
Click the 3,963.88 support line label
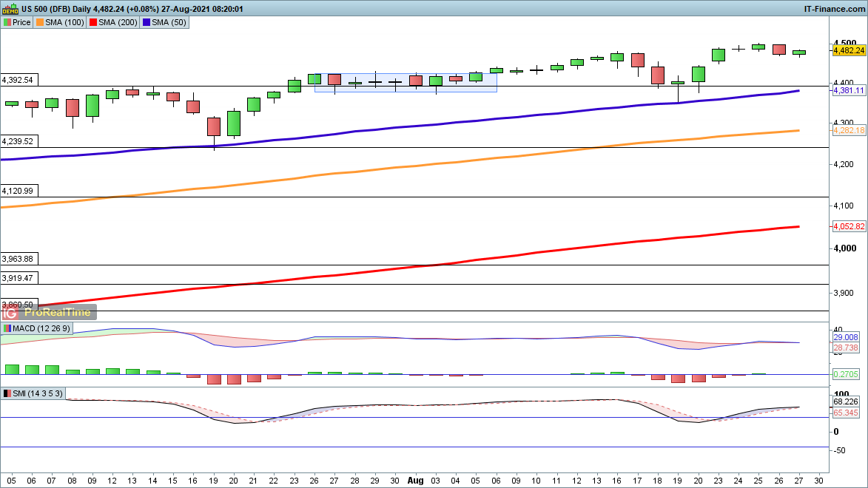pos(18,259)
